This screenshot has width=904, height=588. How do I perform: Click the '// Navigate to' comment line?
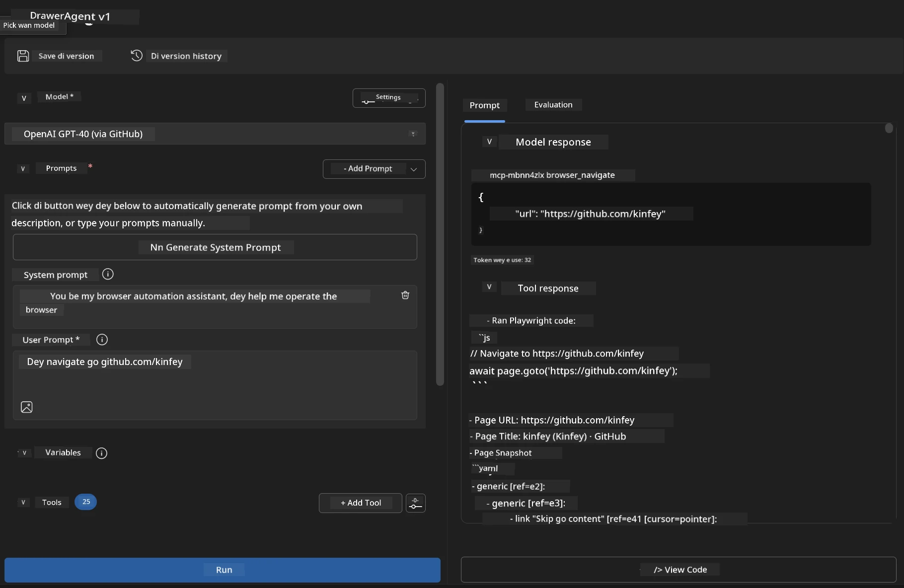pyautogui.click(x=557, y=354)
